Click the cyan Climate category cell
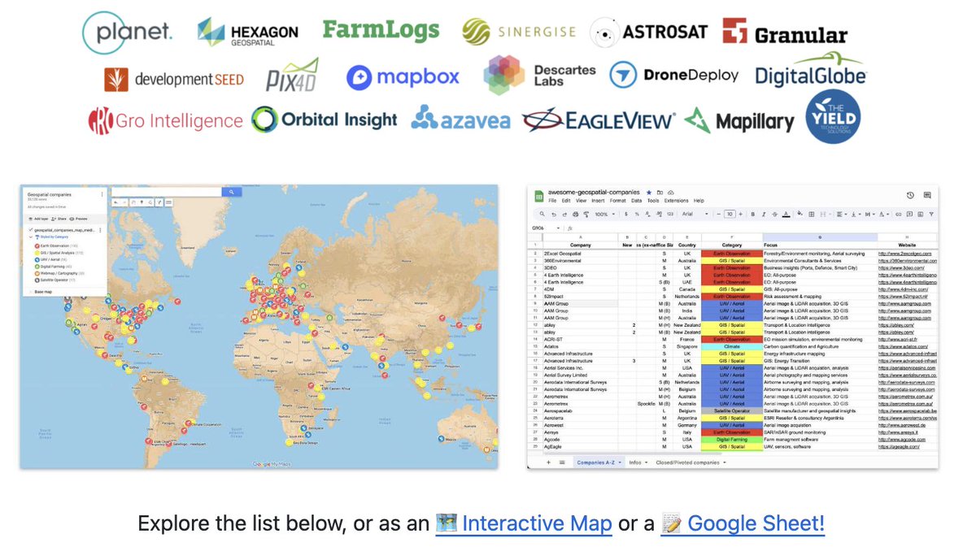Viewport: 976px width, 560px height. click(x=732, y=346)
